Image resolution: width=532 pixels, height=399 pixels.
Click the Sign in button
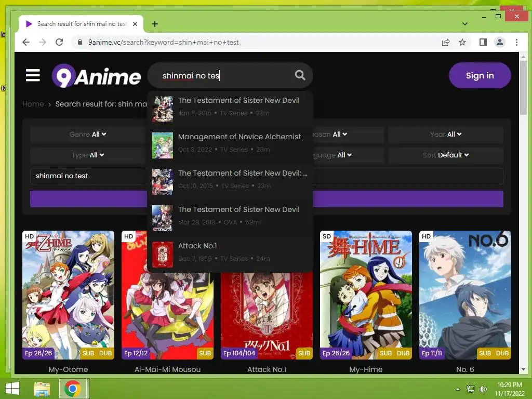coord(480,75)
